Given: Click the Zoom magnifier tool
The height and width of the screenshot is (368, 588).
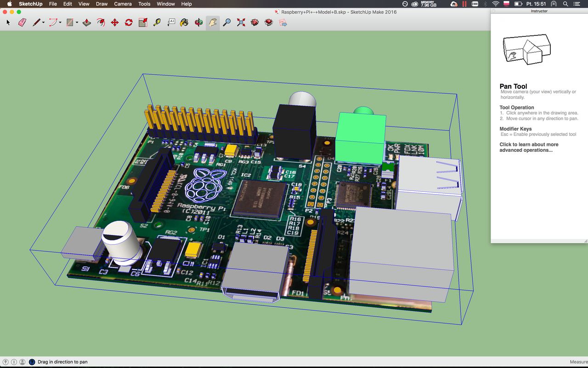Looking at the screenshot, I should click(226, 23).
